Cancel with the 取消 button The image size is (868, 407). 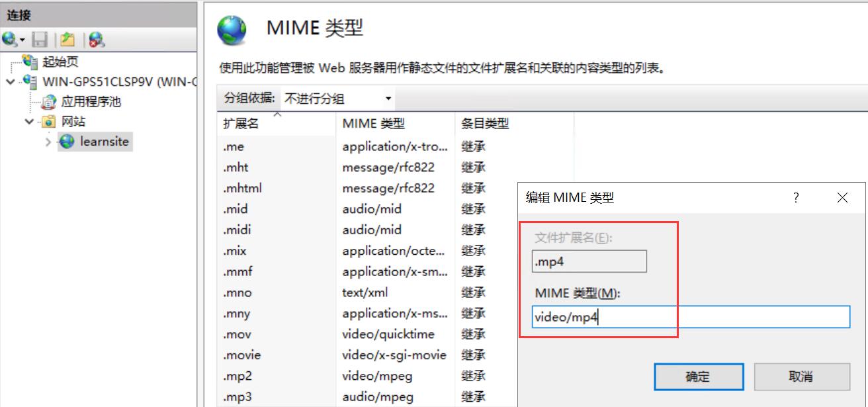[801, 377]
